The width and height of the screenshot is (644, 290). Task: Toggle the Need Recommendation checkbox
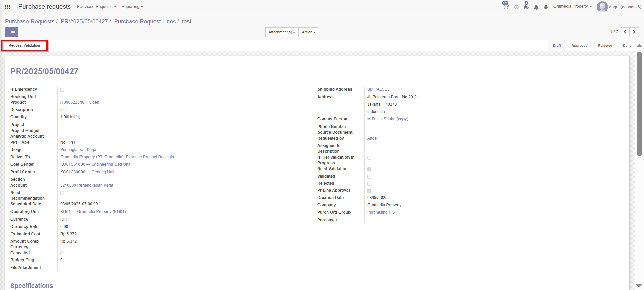pyautogui.click(x=62, y=193)
